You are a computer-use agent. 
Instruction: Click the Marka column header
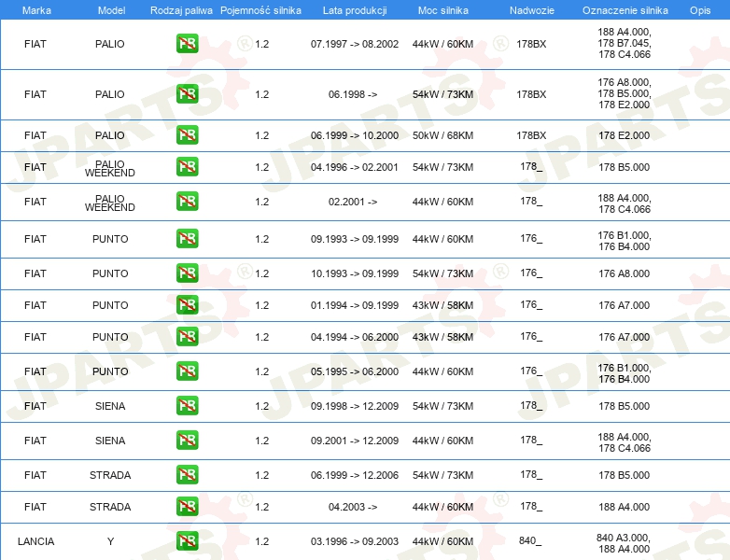click(x=36, y=10)
